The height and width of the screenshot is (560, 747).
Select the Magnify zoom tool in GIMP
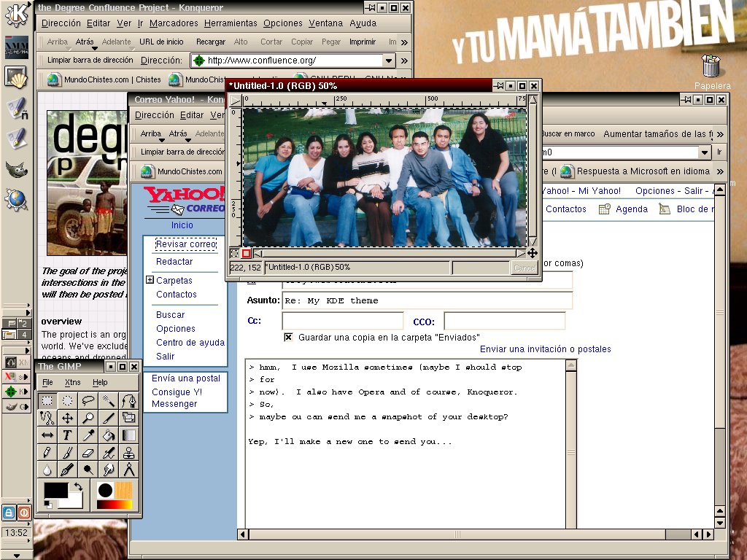[x=88, y=418]
